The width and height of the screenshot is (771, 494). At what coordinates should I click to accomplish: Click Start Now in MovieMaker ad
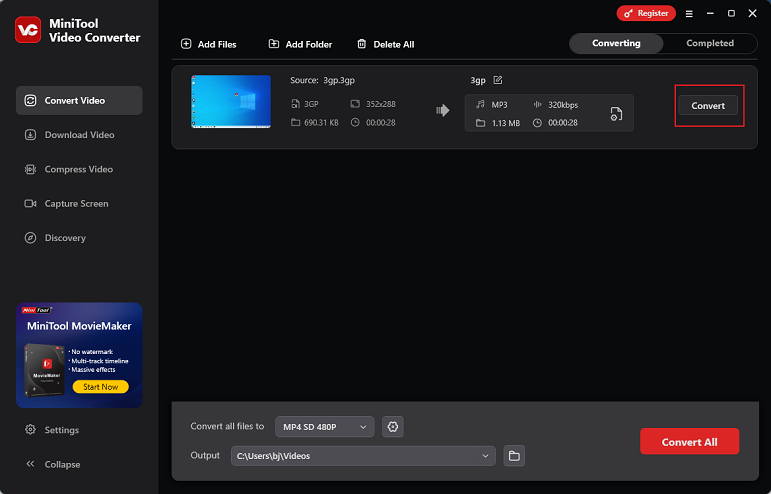point(100,387)
